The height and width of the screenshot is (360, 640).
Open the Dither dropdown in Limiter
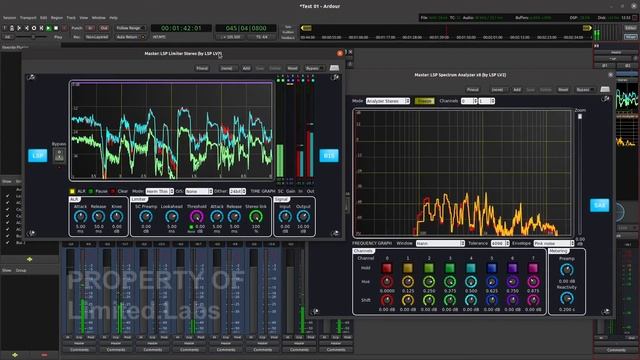237,191
